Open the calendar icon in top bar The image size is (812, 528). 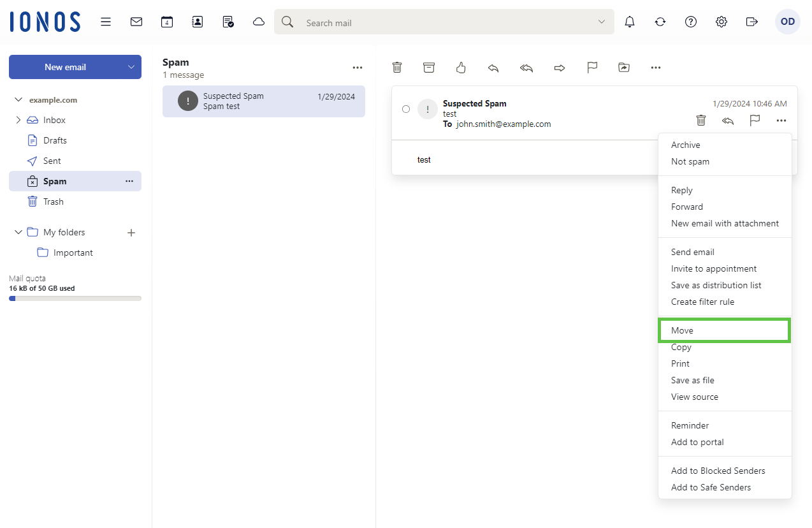167,22
